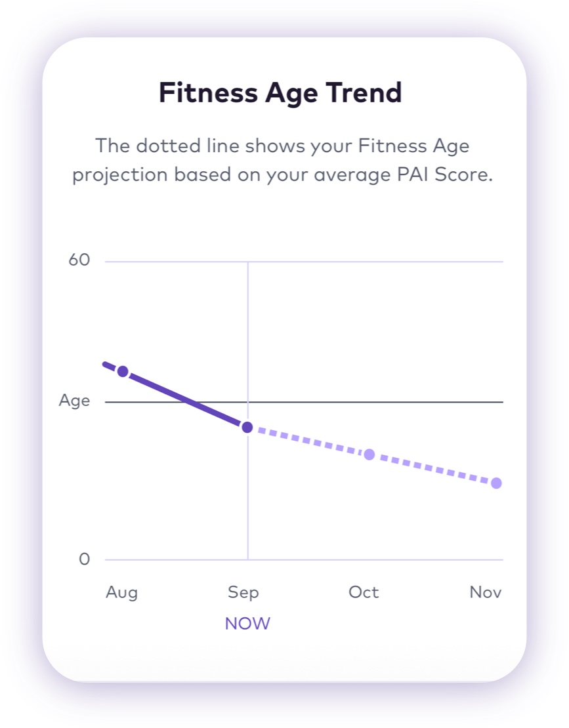The width and height of the screenshot is (569, 728).
Task: Select the Aug month label
Action: [122, 592]
